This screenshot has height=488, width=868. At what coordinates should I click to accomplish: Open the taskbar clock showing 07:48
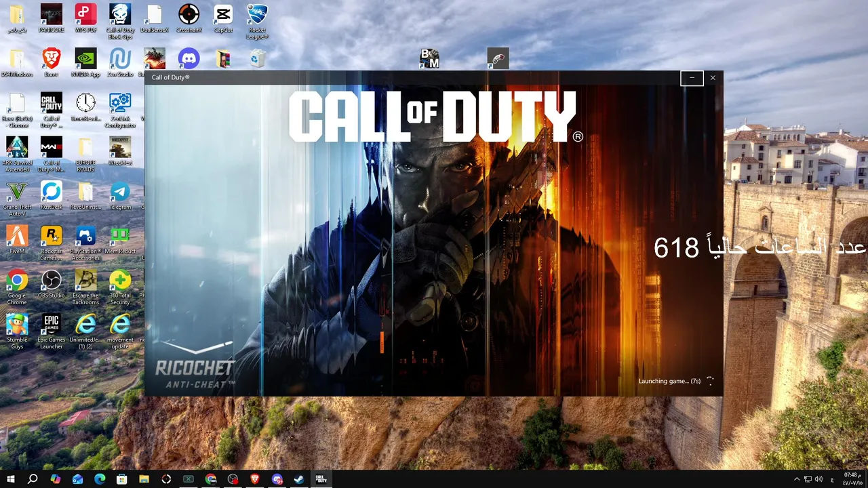click(852, 479)
